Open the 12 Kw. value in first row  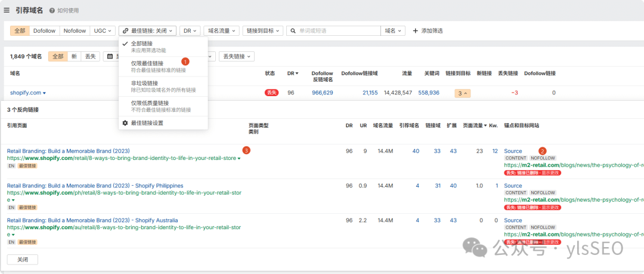[495, 151]
